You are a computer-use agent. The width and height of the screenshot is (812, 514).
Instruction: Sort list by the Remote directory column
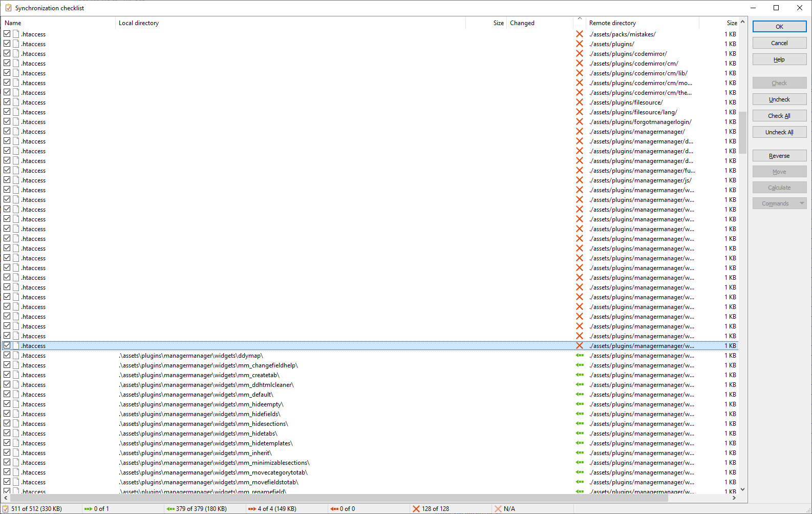[642, 23]
